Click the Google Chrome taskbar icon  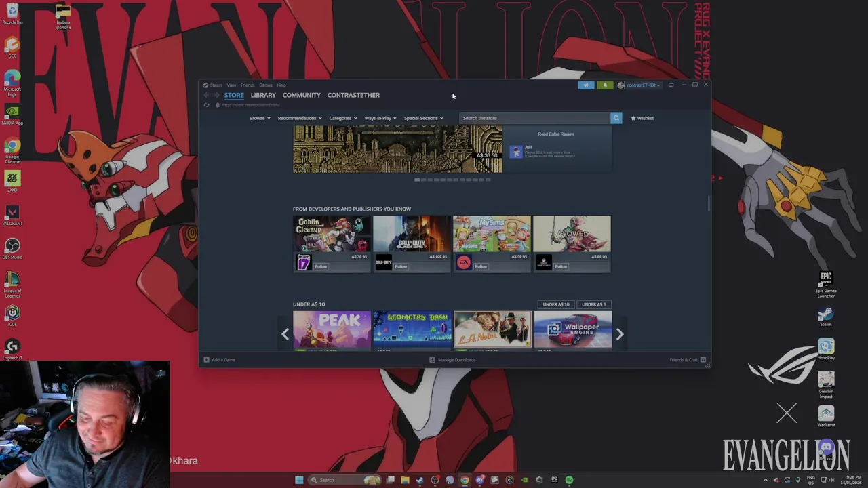(x=465, y=480)
